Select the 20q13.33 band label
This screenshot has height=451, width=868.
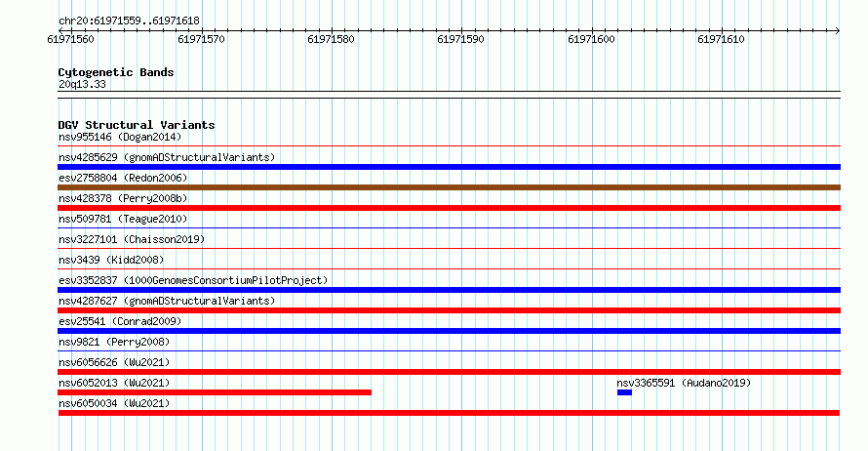pyautogui.click(x=82, y=84)
